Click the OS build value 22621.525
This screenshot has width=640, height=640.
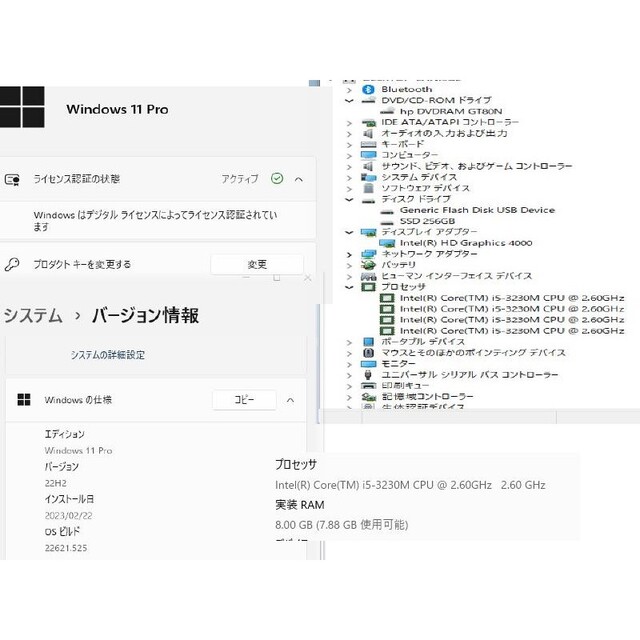pos(66,548)
